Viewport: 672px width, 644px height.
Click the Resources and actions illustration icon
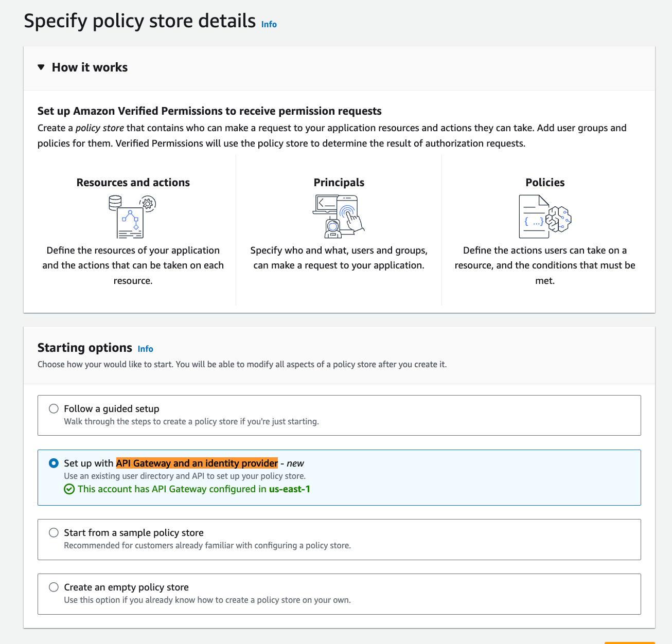pos(133,217)
